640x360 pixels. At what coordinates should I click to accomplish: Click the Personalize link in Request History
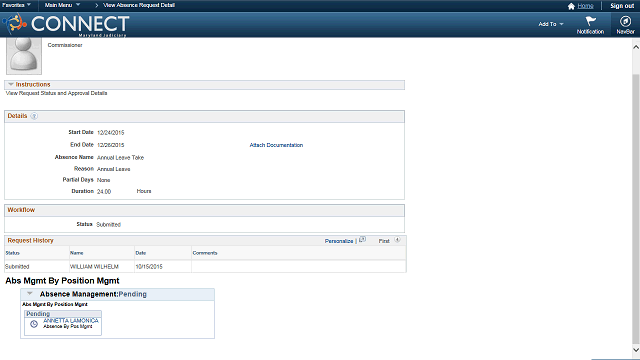point(339,241)
